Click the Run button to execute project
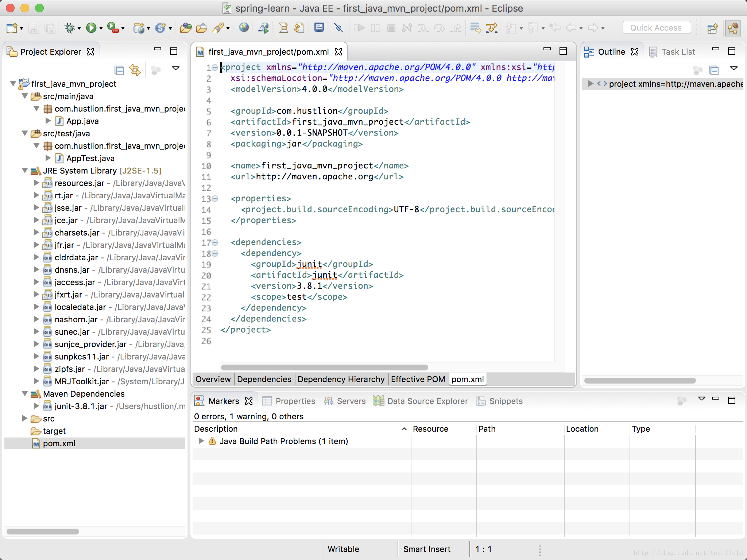This screenshot has width=747, height=560. [92, 28]
